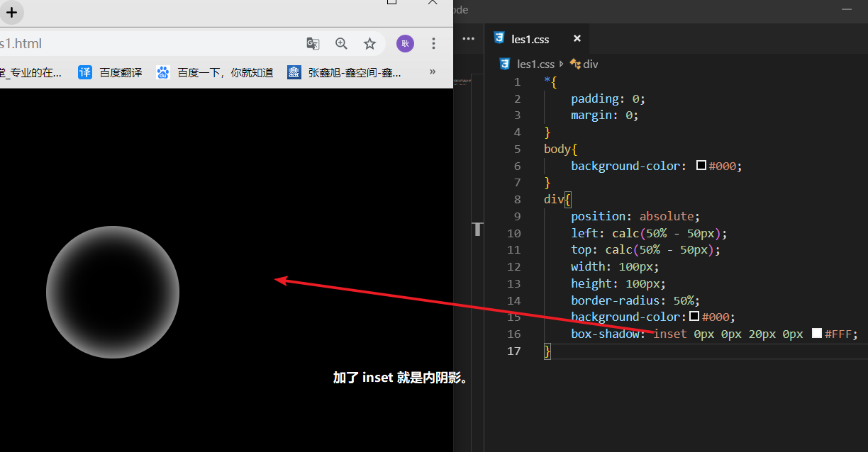Open the 百度一下，你就知道 bookmark

[x=216, y=72]
